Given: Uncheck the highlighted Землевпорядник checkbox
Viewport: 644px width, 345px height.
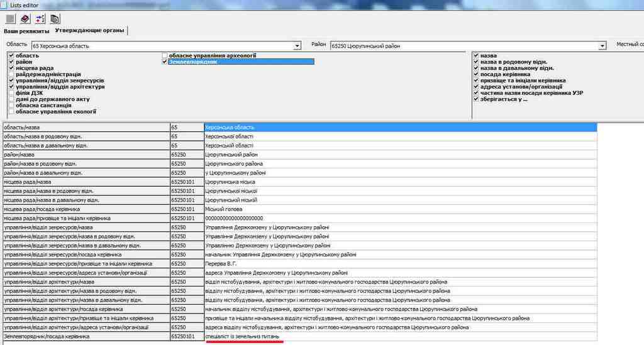Looking at the screenshot, I should coord(165,62).
